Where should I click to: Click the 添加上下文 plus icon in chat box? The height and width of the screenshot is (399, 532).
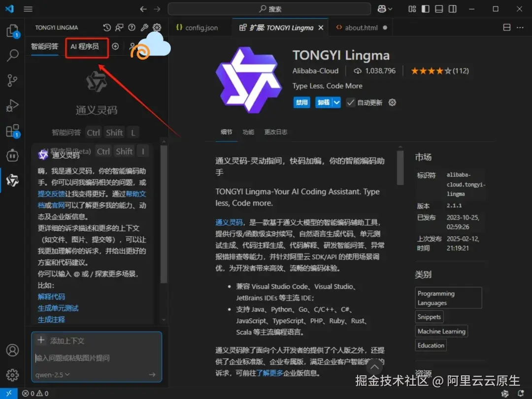point(42,340)
